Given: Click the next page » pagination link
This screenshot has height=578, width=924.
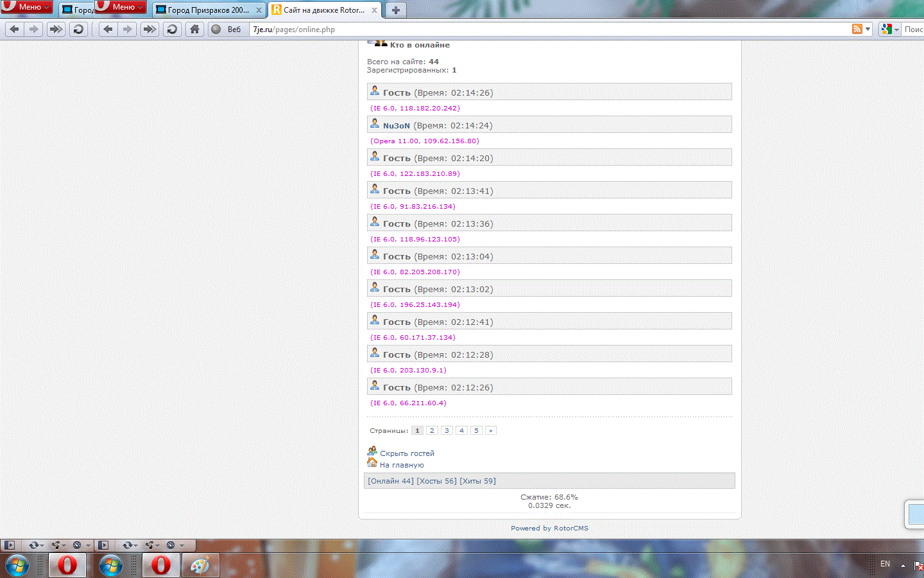Looking at the screenshot, I should click(490, 430).
